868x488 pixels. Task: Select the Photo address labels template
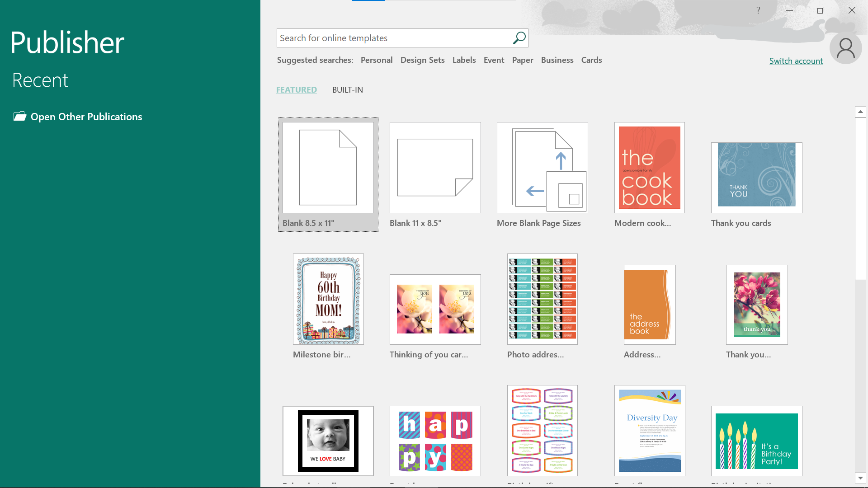click(542, 299)
